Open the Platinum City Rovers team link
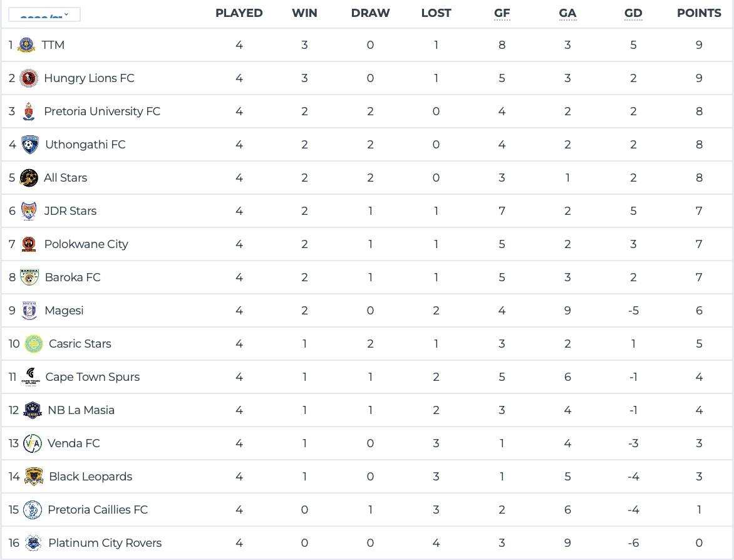 click(x=105, y=543)
